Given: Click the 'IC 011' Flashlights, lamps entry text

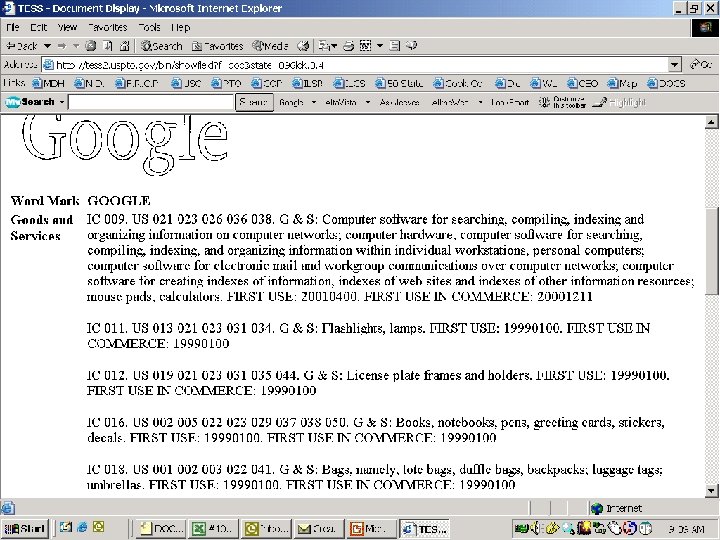Looking at the screenshot, I should click(368, 336).
